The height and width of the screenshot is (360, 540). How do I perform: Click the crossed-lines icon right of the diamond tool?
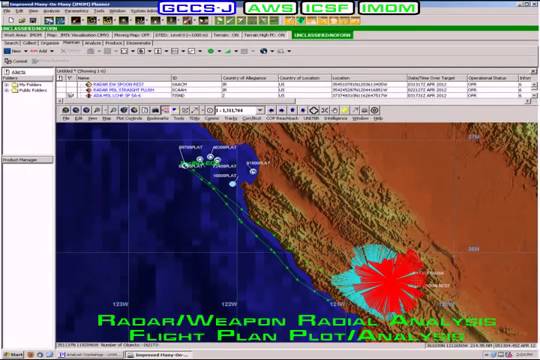click(324, 110)
